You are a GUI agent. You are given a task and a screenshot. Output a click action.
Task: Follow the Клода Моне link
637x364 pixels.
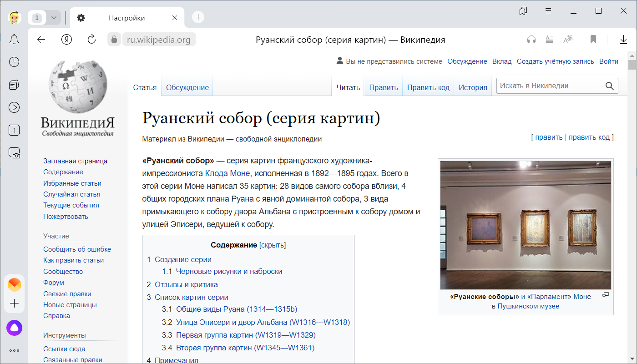pyautogui.click(x=227, y=173)
